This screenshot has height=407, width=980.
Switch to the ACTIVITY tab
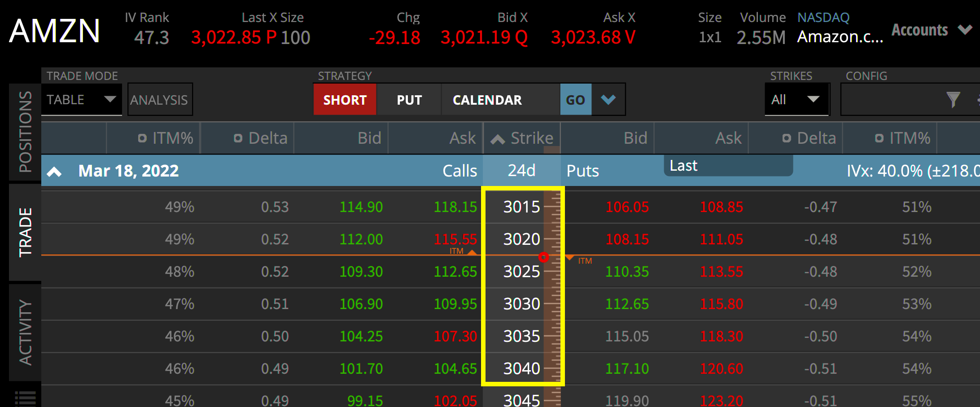point(25,331)
